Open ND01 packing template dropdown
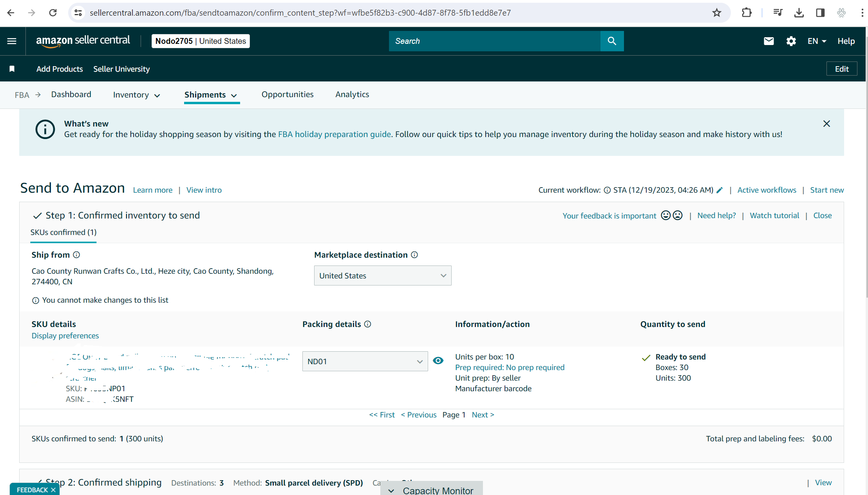The image size is (868, 495). pos(365,361)
